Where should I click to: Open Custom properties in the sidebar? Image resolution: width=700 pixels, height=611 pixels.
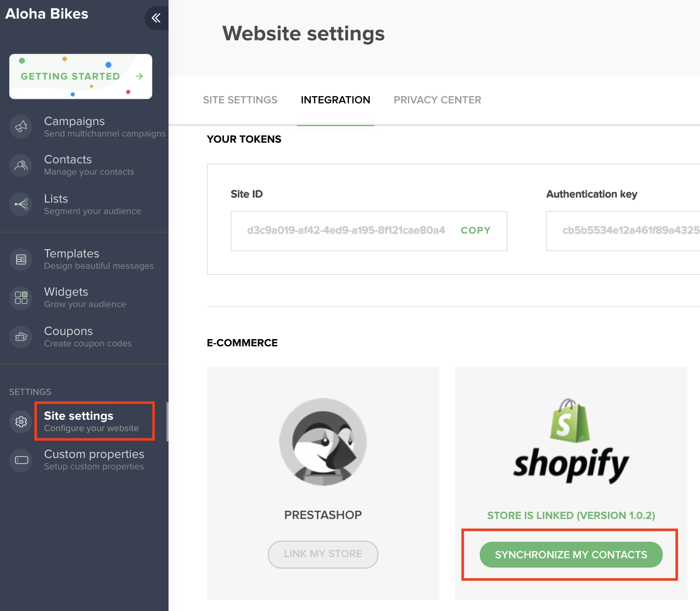[84, 460]
